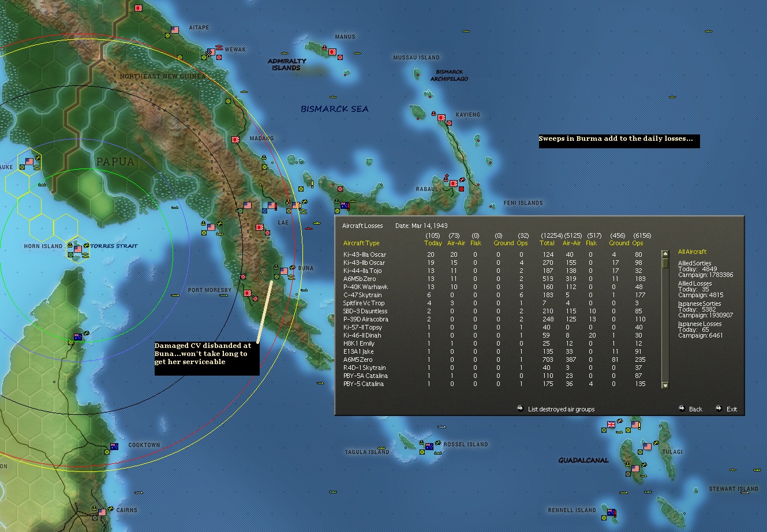Click the Damaged CV disbanded at Buna note
Viewport: 767px width, 532px height.
[x=207, y=358]
